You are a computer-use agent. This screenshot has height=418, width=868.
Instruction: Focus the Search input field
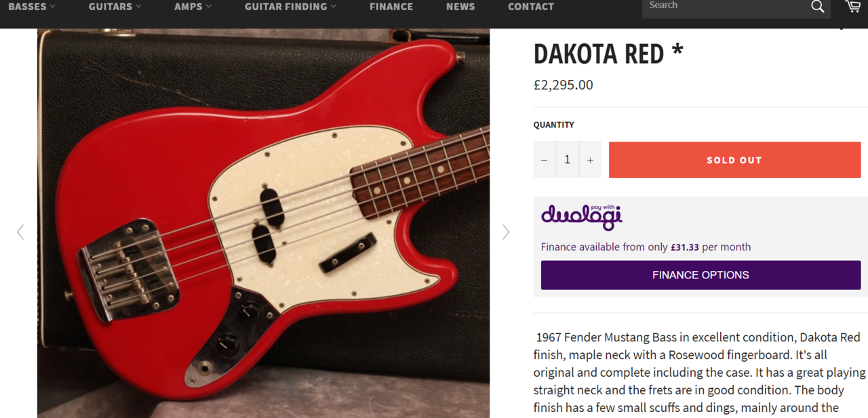tap(724, 7)
